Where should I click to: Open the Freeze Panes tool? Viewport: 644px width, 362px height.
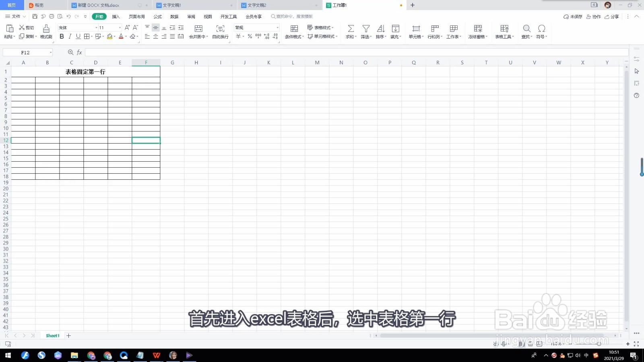tap(477, 31)
